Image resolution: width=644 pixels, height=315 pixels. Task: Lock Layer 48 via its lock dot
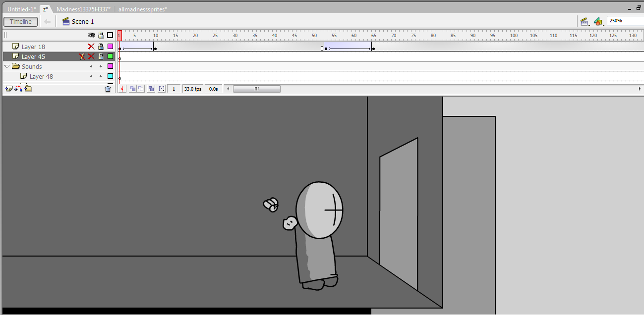click(x=101, y=76)
